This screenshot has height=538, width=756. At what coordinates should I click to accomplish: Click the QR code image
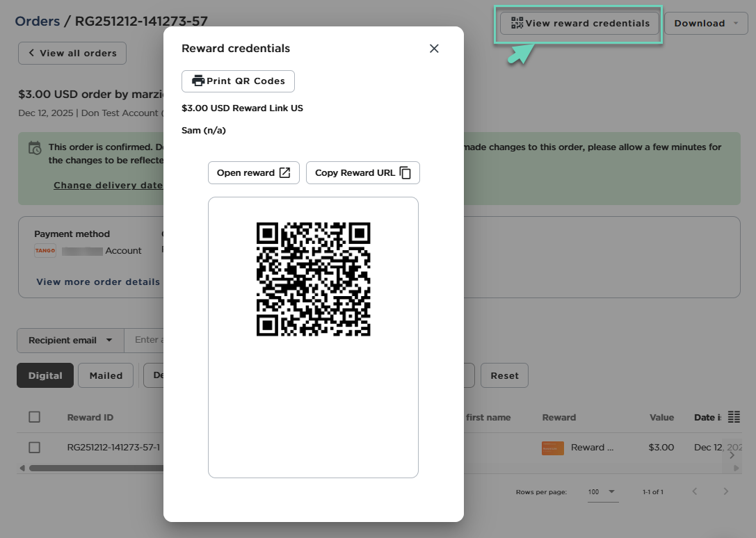tap(313, 279)
